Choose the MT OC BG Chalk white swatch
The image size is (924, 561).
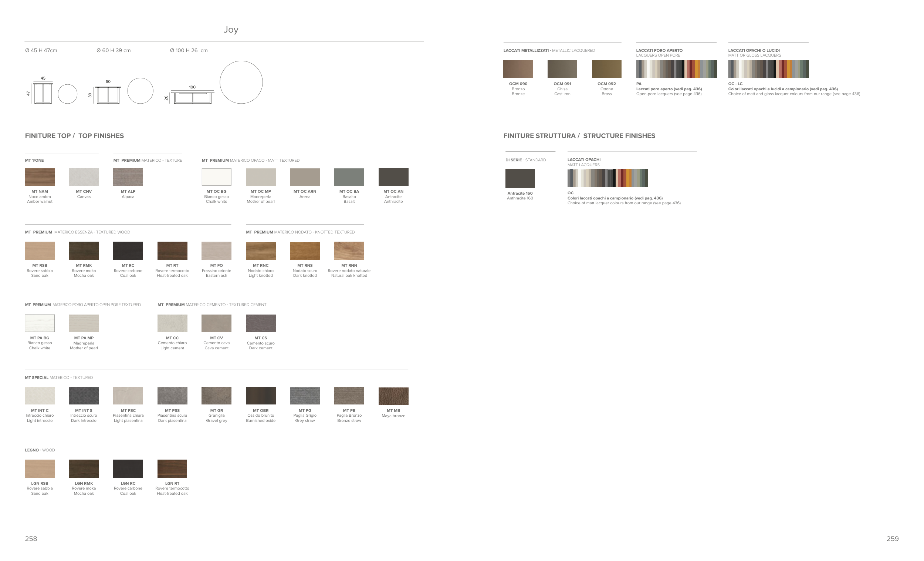click(x=216, y=177)
